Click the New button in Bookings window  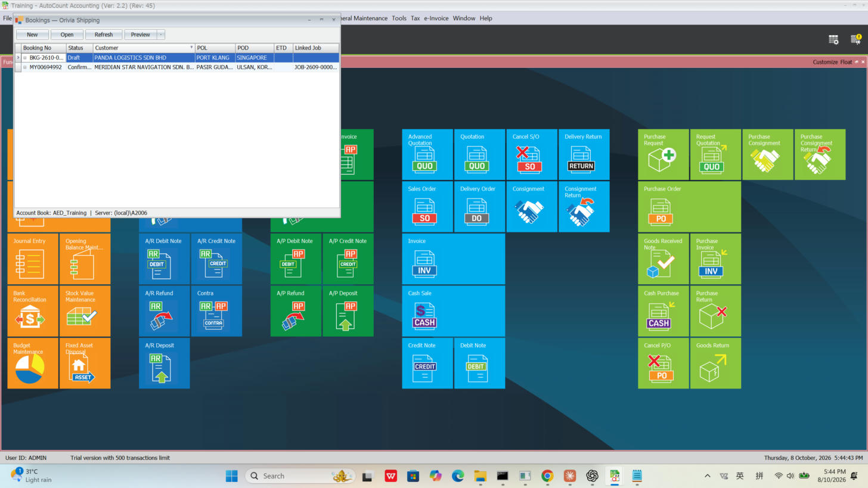(32, 35)
